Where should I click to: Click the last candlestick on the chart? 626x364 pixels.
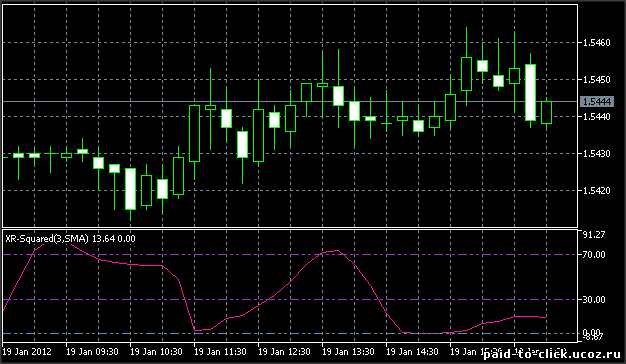[547, 113]
